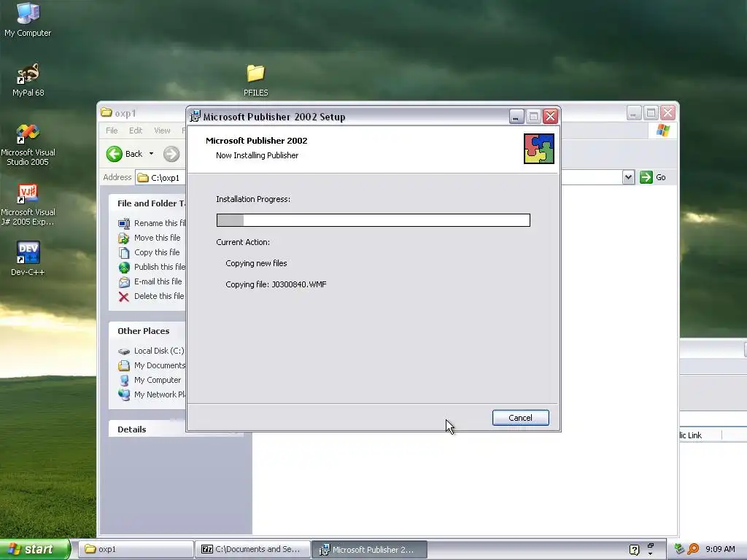Image resolution: width=747 pixels, height=560 pixels.
Task: Click the Forward arrow in oxp1 window
Action: point(171,154)
